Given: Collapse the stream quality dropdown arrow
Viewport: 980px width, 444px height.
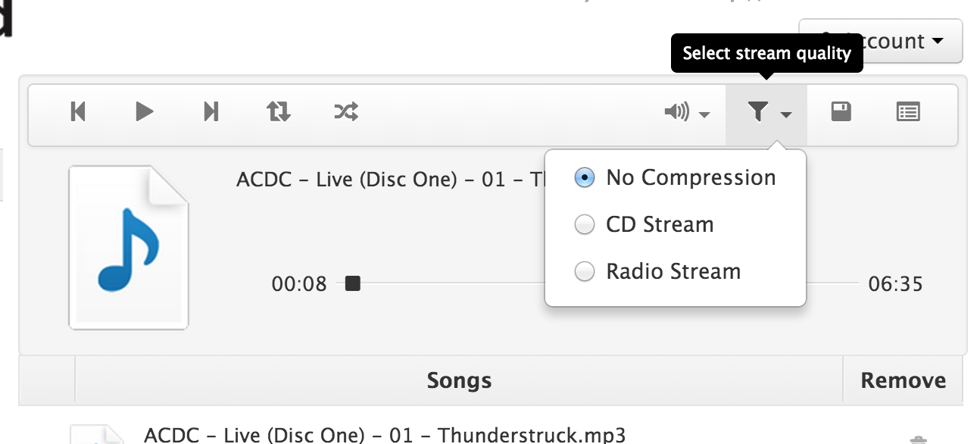Looking at the screenshot, I should click(x=786, y=115).
